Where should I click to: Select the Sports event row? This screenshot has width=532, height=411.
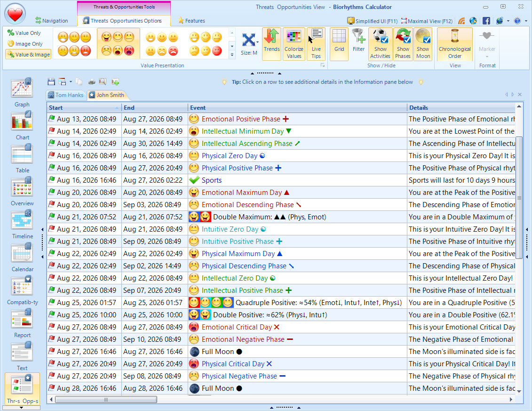coord(212,180)
